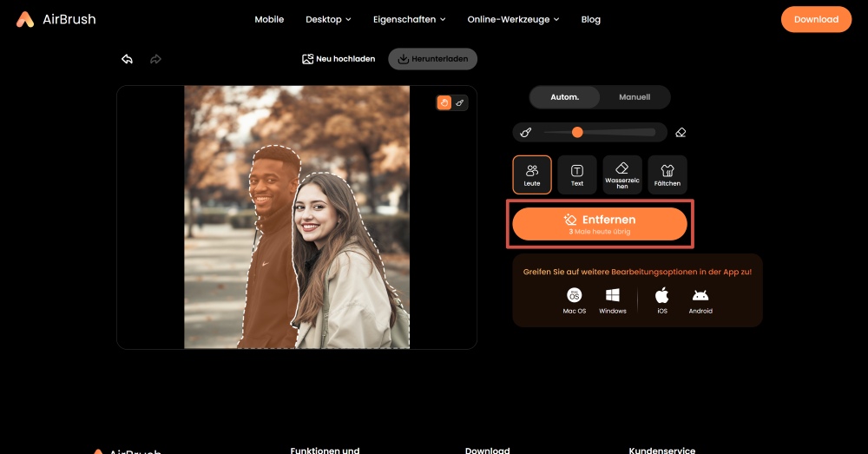Open the Mobile page

(x=269, y=19)
